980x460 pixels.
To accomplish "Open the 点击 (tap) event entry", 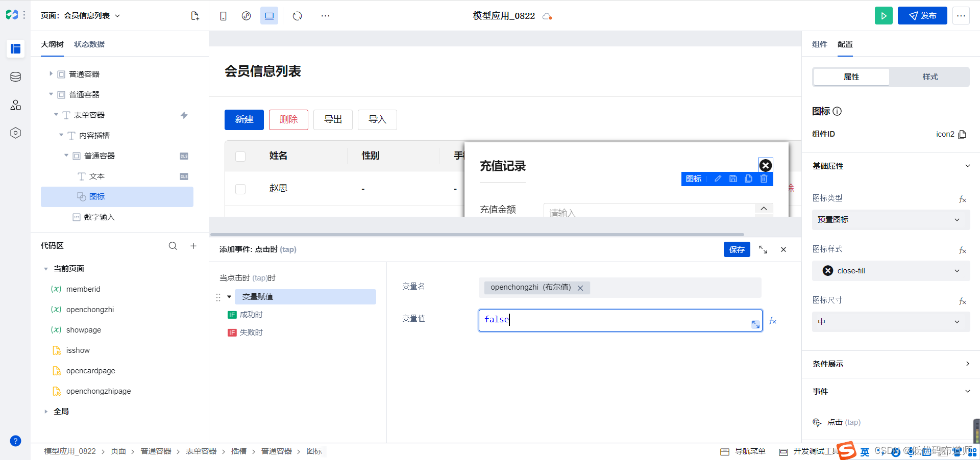I will (843, 422).
